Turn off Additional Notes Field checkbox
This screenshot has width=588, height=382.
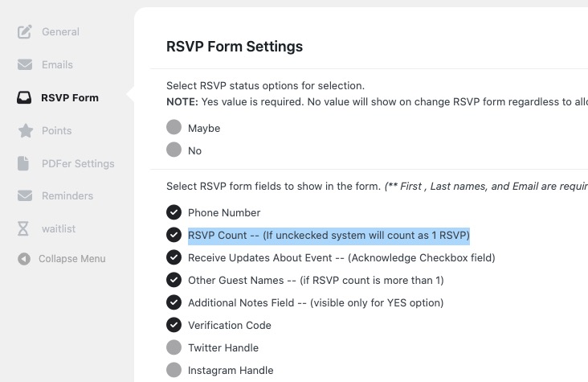click(x=174, y=302)
